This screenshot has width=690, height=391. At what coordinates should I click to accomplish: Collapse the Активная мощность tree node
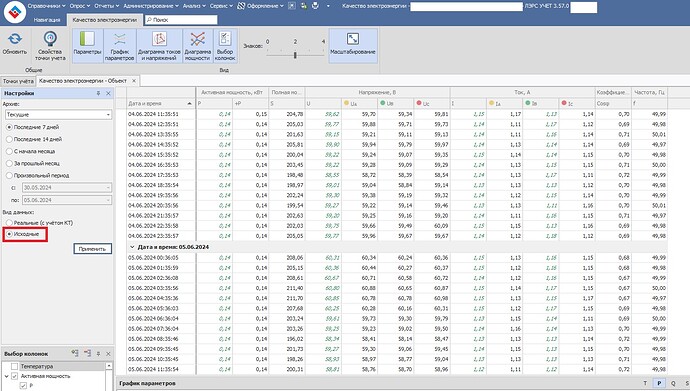7,376
